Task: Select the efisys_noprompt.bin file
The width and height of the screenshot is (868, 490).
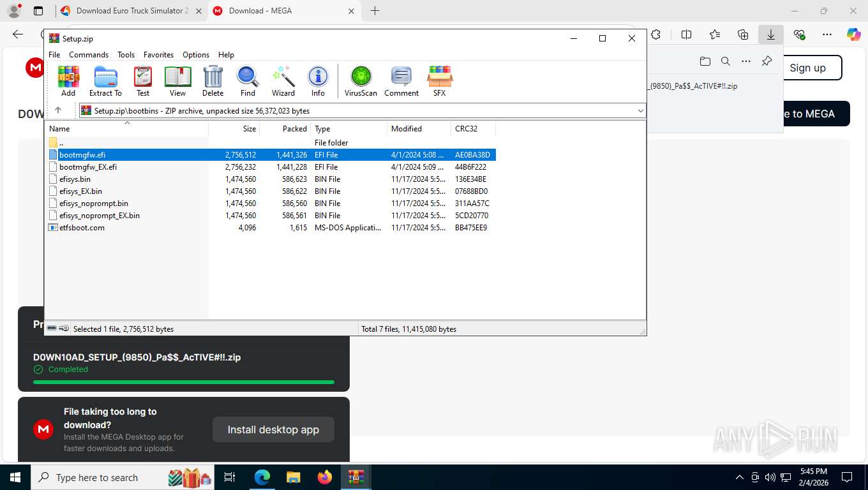Action: click(x=272, y=204)
